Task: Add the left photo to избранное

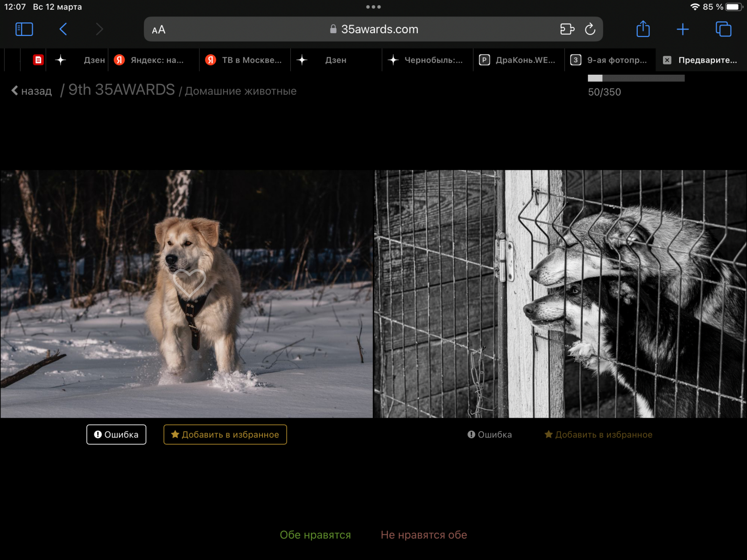Action: 225,434
